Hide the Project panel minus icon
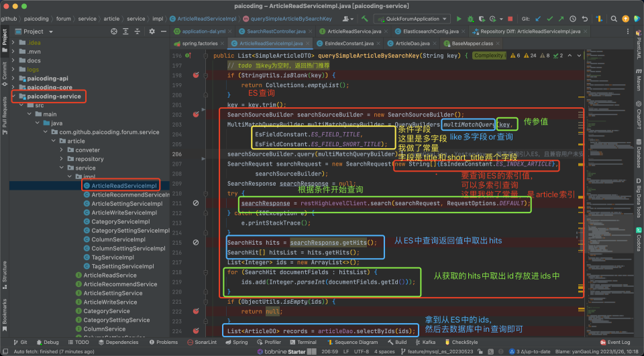The image size is (644, 356). pyautogui.click(x=164, y=32)
